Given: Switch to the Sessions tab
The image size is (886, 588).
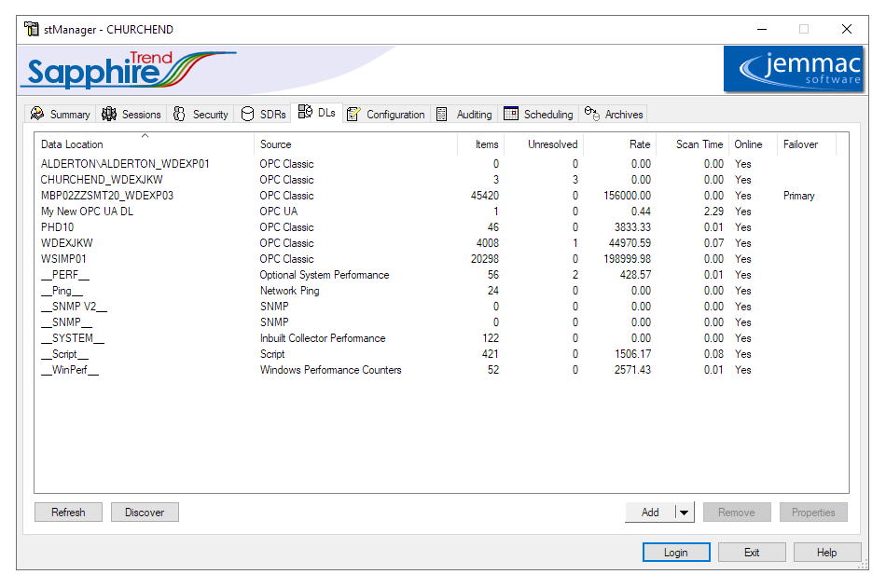Looking at the screenshot, I should (x=132, y=114).
